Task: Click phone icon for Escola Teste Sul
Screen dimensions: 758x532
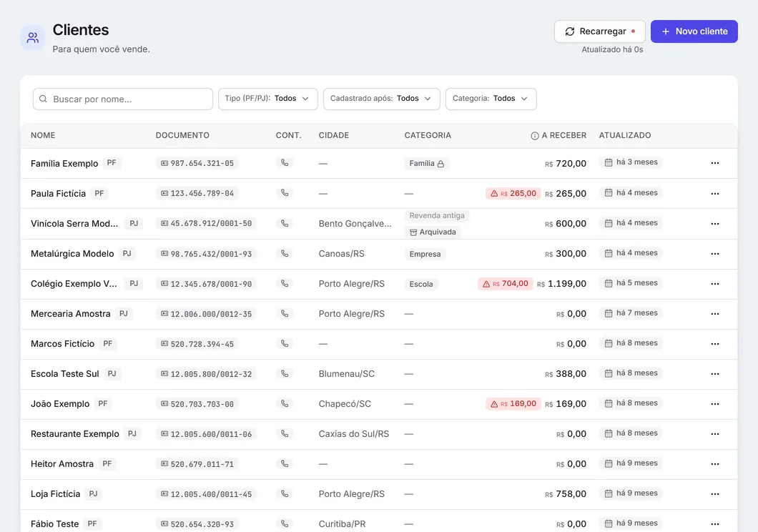Action: click(285, 373)
